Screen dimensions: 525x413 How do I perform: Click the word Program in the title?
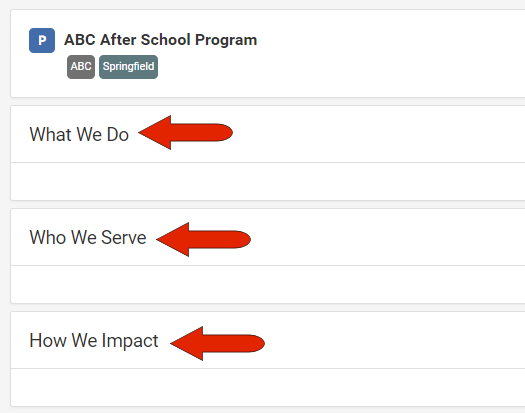point(226,41)
